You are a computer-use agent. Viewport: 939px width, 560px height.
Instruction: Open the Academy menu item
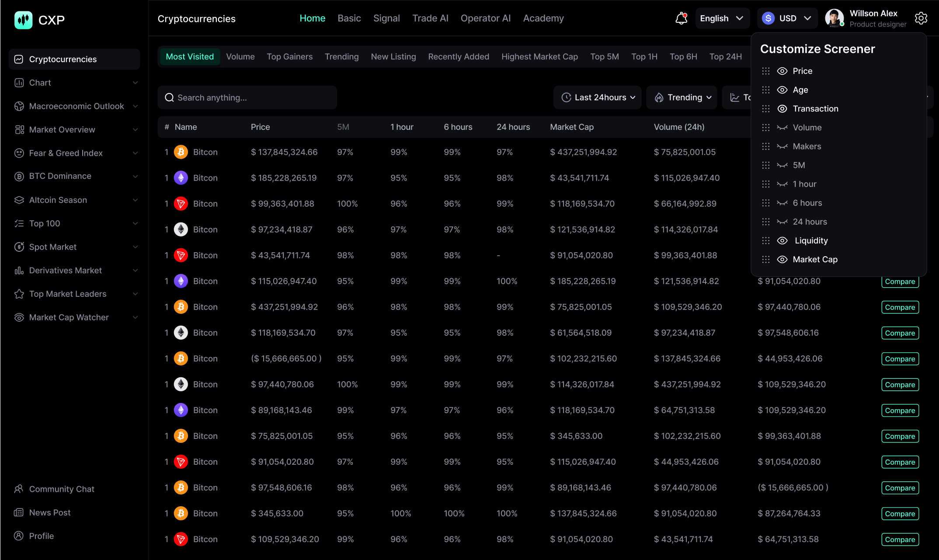tap(543, 18)
